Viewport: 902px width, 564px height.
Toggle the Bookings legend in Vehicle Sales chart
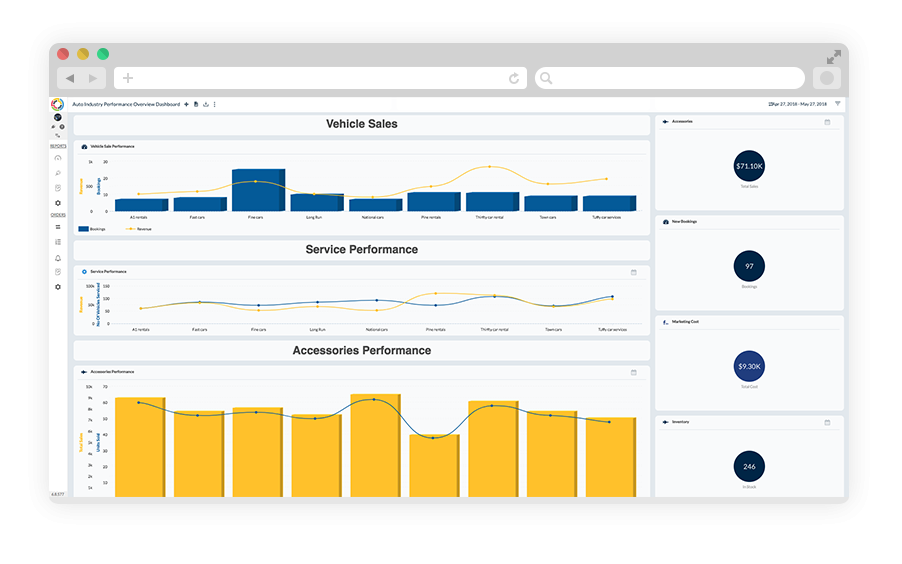point(92,229)
